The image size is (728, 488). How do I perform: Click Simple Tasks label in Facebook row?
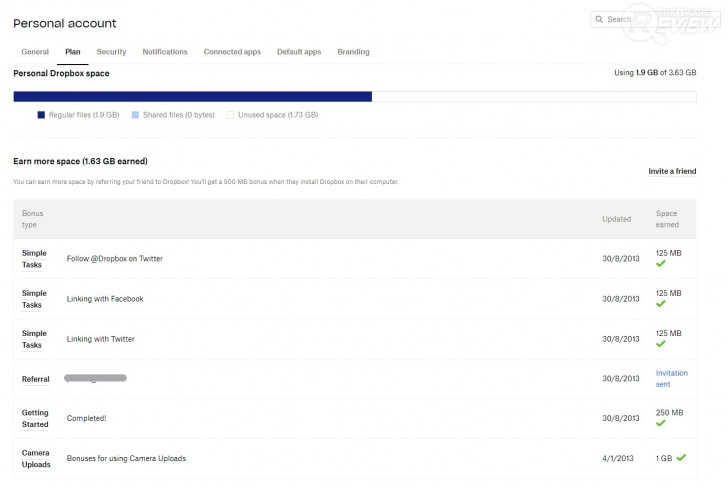[34, 299]
